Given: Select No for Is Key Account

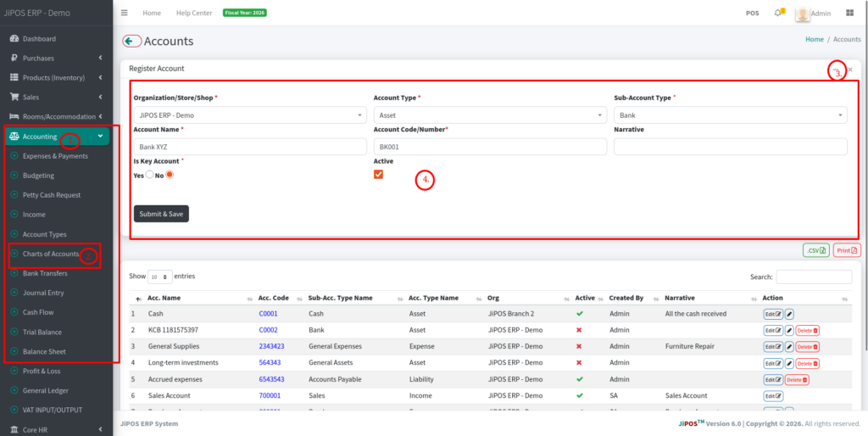Looking at the screenshot, I should pyautogui.click(x=170, y=175).
